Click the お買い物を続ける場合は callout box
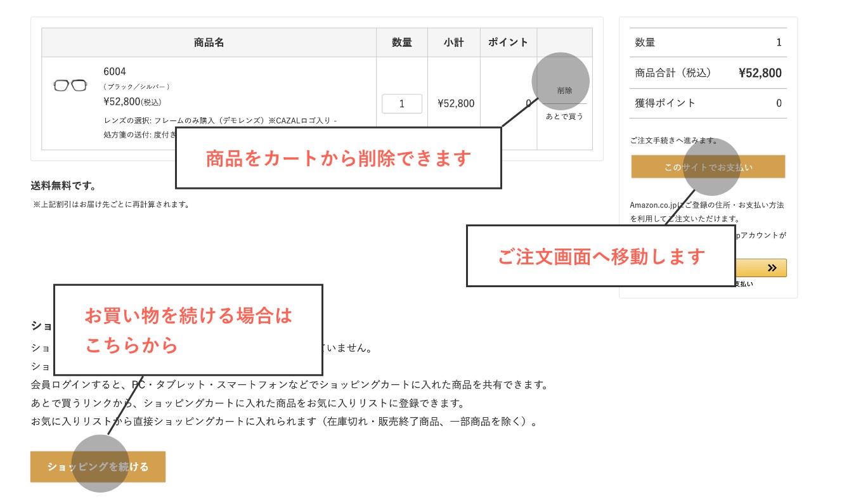856x504 pixels. click(188, 330)
